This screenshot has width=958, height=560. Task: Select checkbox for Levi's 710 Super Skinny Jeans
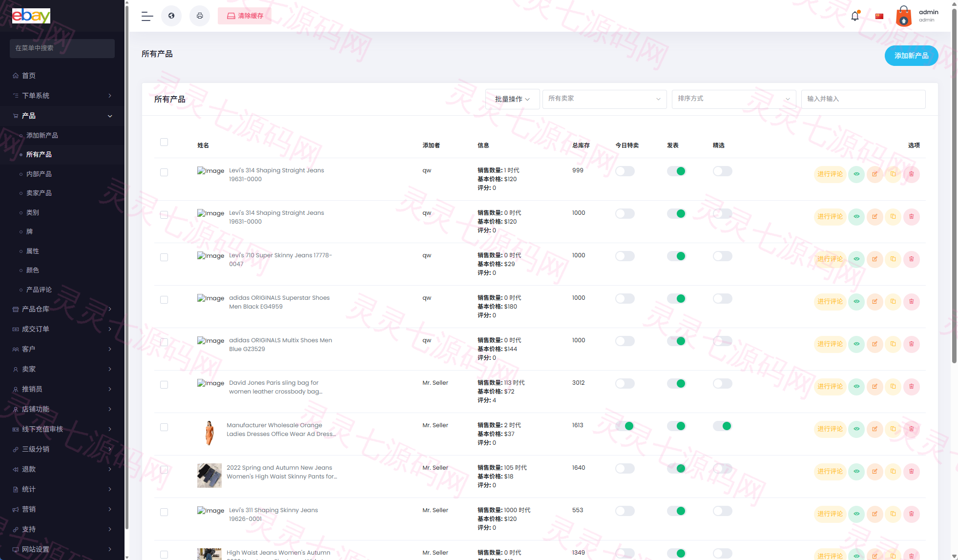click(x=164, y=257)
